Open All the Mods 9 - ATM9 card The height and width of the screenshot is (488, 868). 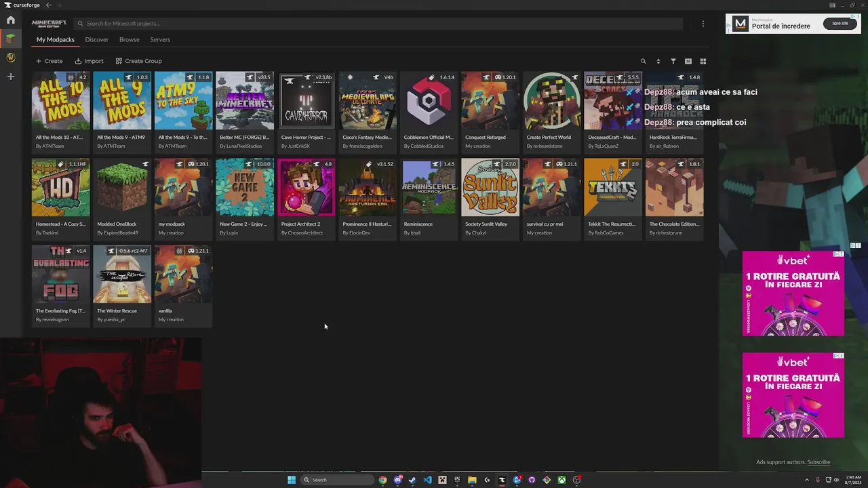122,112
